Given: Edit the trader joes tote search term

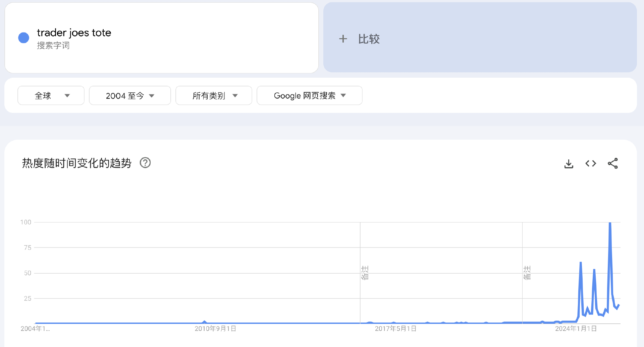Looking at the screenshot, I should 74,33.
